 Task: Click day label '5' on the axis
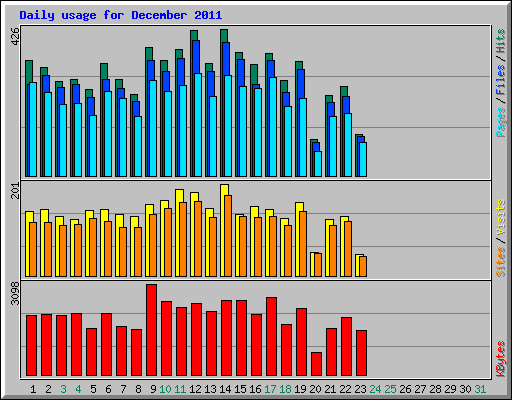pyautogui.click(x=93, y=389)
